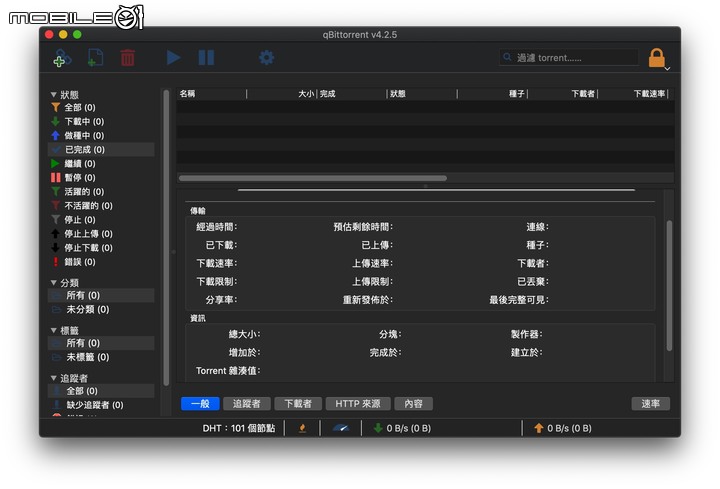Click the orange lock icon
The image size is (720, 489).
pyautogui.click(x=657, y=58)
